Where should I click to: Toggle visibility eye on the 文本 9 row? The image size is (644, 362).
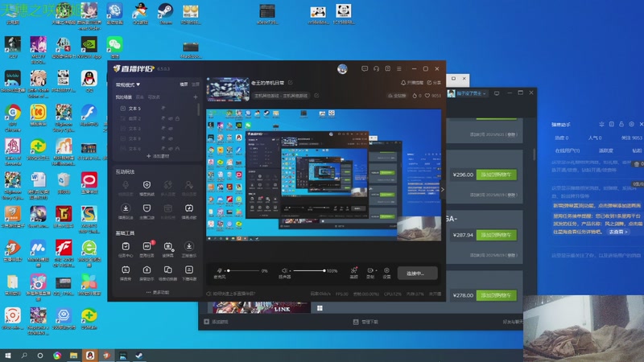[x=171, y=138]
